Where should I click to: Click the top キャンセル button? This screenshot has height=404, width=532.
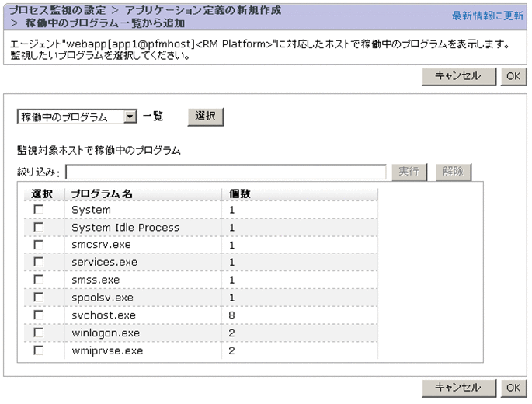pyautogui.click(x=459, y=76)
